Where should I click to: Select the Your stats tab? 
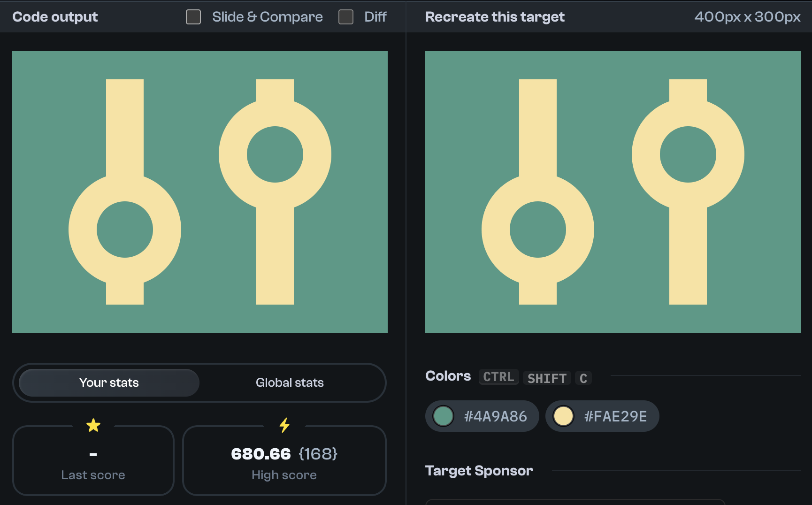tap(108, 383)
